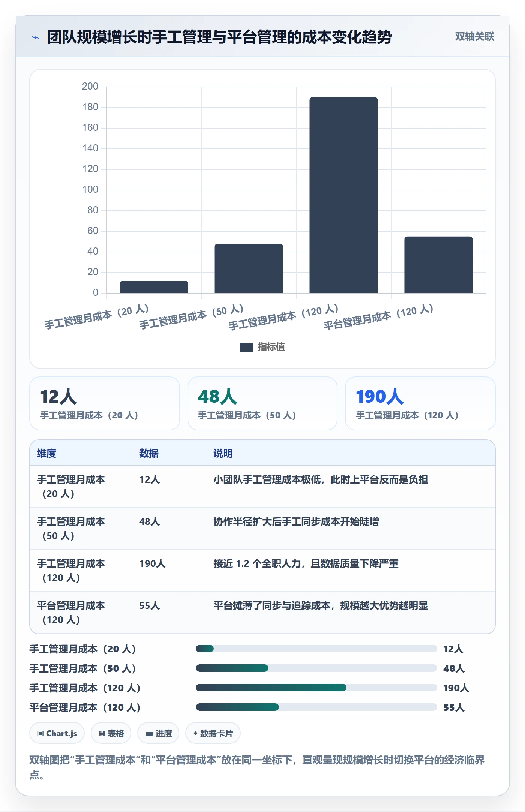Click the 指标值 legend label
Viewport: 525px width, 812px height.
[x=271, y=347]
